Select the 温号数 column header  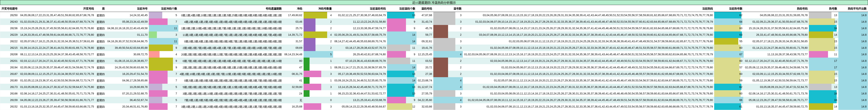(x=457, y=8)
